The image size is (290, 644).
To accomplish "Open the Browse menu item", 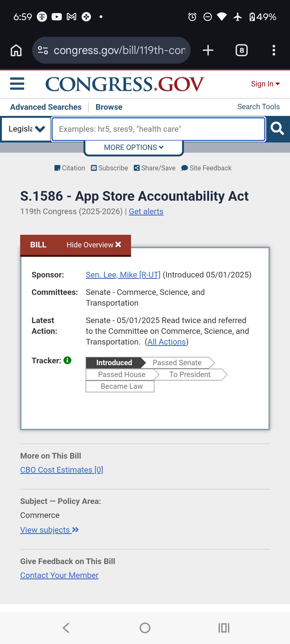I will pyautogui.click(x=109, y=107).
